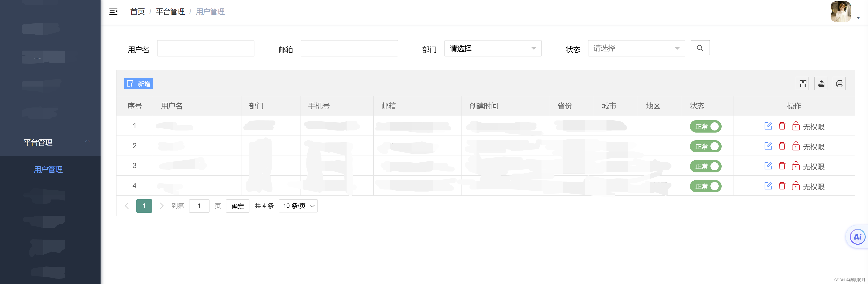This screenshot has width=868, height=284.
Task: Toggle the status switch for row 1
Action: pyautogui.click(x=706, y=125)
